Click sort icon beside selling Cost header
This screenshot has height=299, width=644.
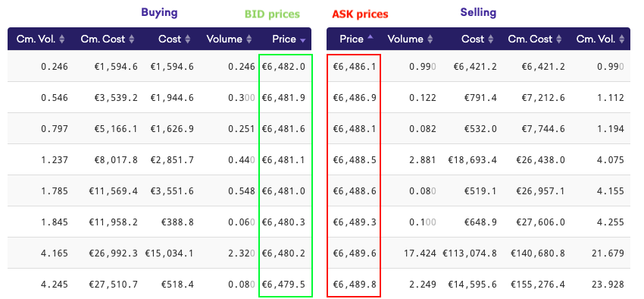491,39
